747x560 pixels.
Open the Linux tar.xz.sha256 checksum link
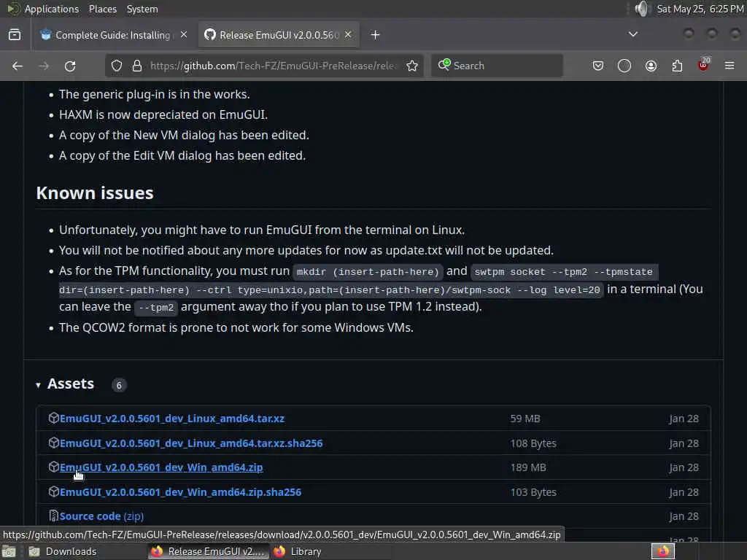pos(191,443)
